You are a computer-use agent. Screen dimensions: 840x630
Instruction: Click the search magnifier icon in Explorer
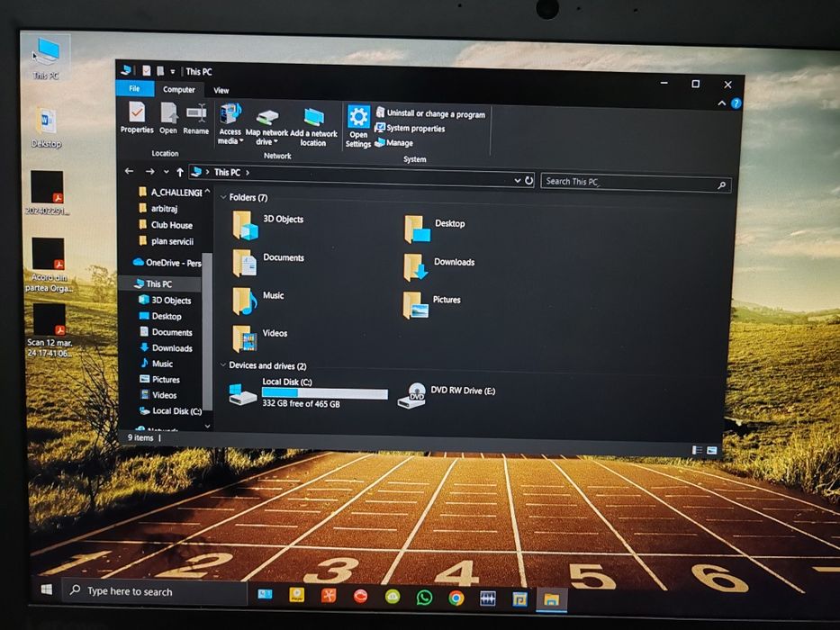point(721,185)
